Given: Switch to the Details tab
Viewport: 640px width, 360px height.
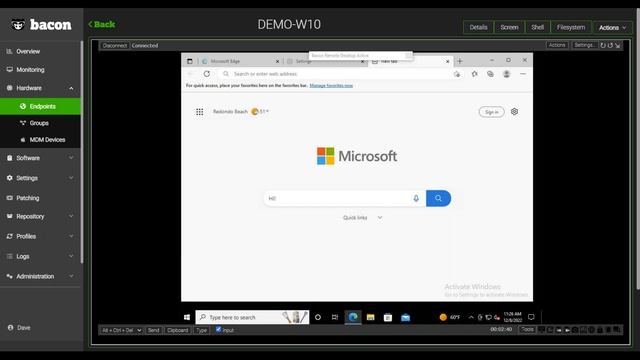Looking at the screenshot, I should (478, 27).
